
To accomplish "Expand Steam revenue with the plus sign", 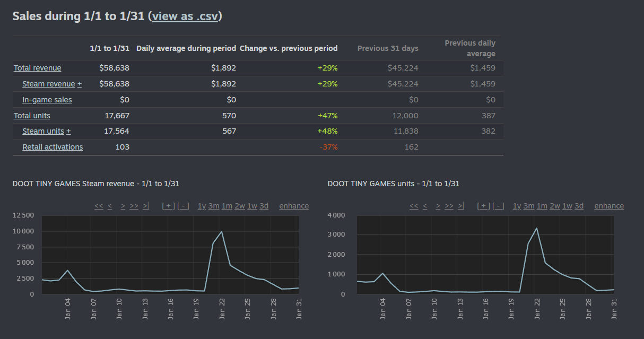I will point(80,84).
